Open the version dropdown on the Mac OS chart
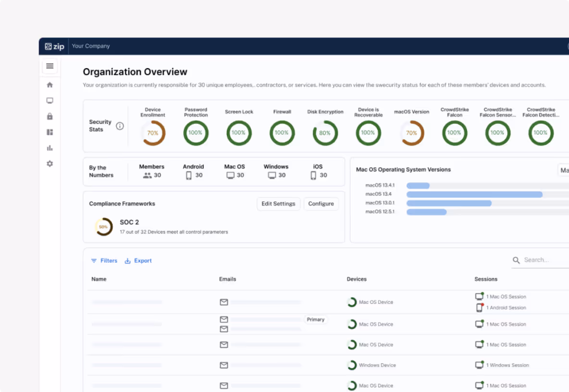The image size is (569, 392). pos(563,170)
